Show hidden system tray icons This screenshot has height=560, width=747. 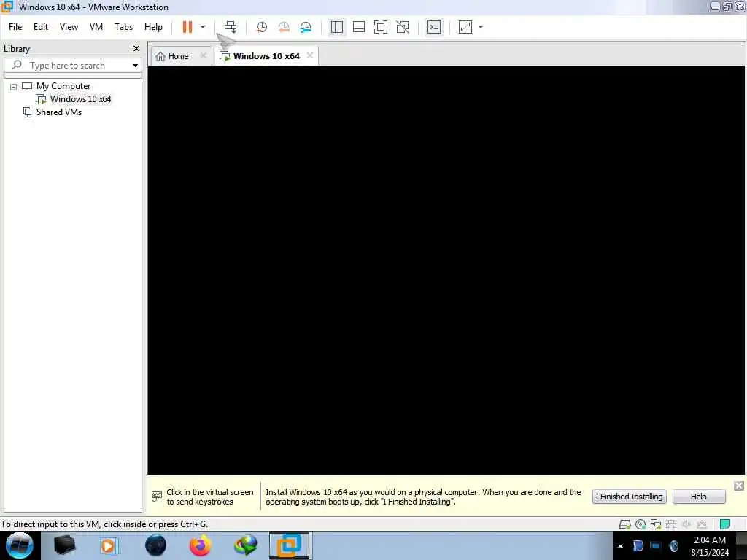[620, 546]
